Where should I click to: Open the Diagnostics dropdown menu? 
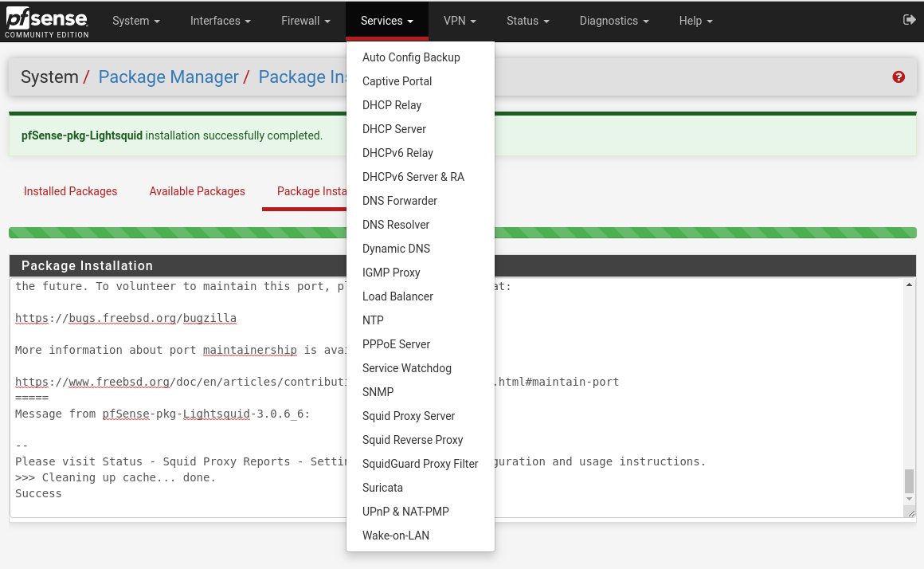614,21
